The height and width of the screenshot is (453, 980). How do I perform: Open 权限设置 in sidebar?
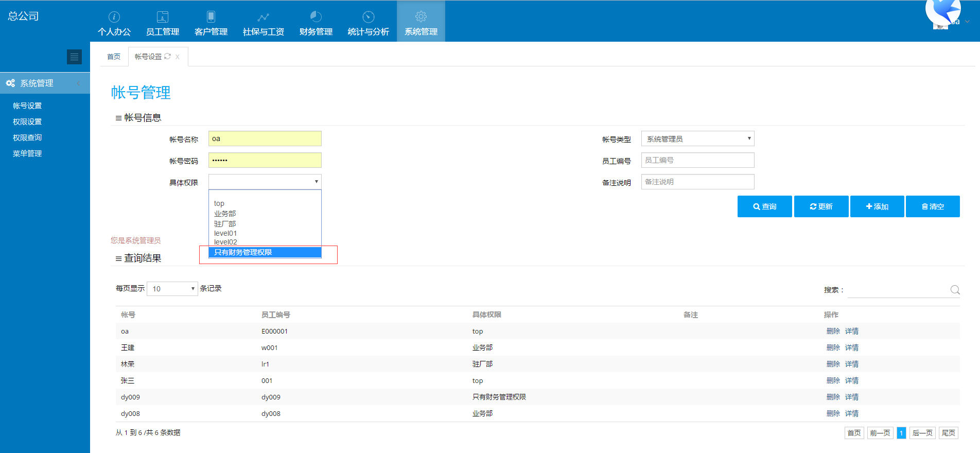(x=27, y=121)
